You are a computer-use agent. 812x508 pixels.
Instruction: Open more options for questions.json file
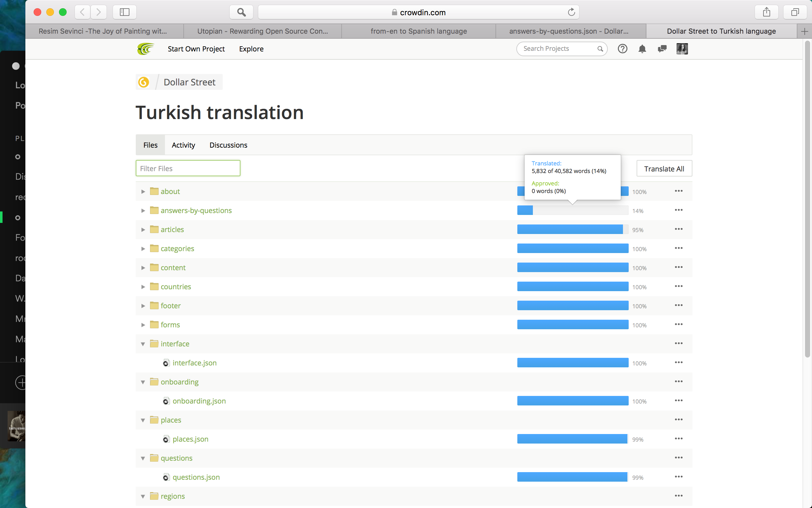(x=678, y=477)
